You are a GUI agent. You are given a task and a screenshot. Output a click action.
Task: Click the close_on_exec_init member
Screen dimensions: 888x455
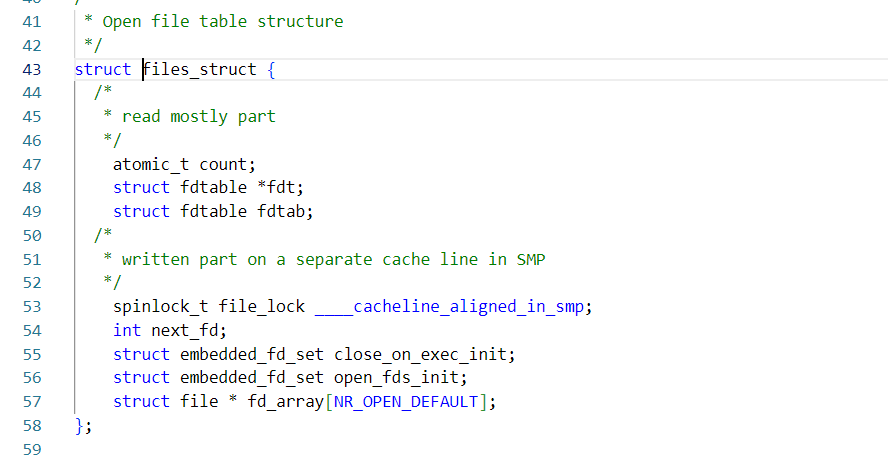coord(424,354)
